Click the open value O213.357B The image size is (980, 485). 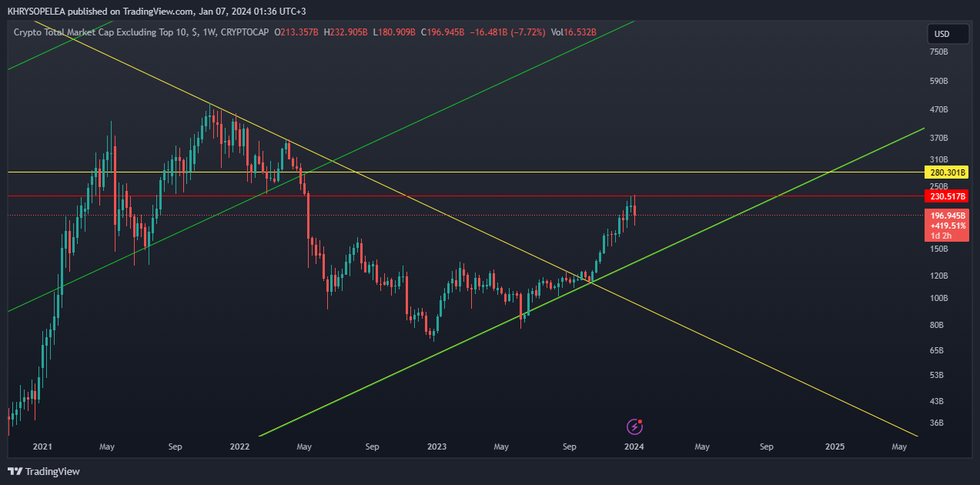pos(297,32)
